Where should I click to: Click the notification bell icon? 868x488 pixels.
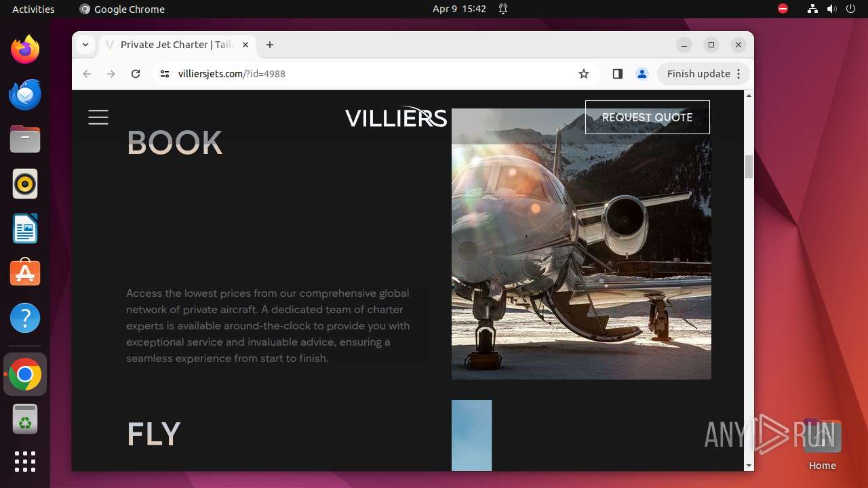[x=503, y=9]
